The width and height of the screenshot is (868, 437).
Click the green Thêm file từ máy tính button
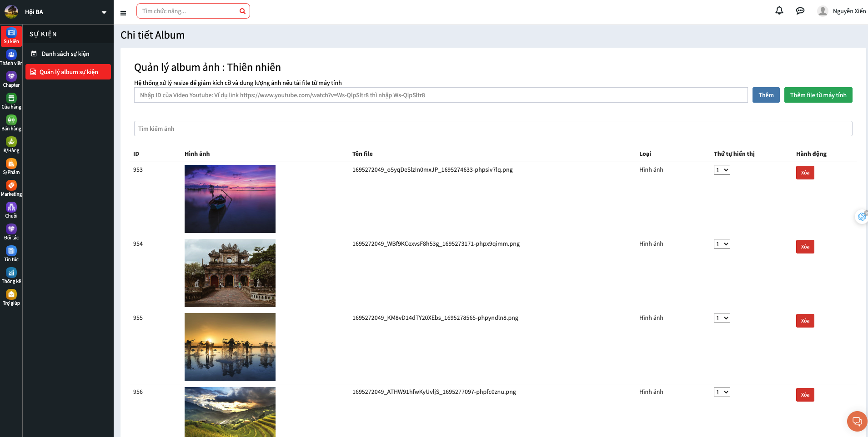click(x=818, y=95)
